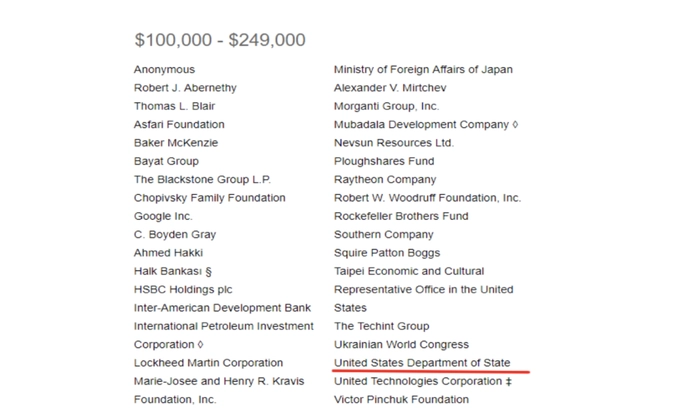Select the Halk Bankası entry
The width and height of the screenshot is (675, 420).
tap(173, 271)
